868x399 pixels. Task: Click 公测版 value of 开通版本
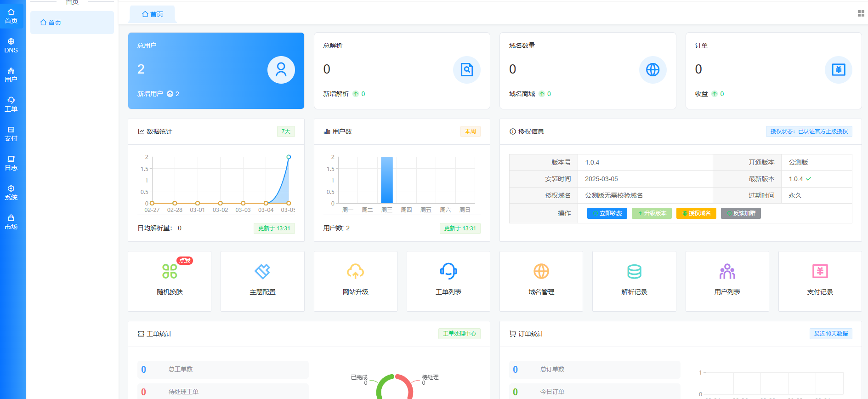tap(798, 162)
